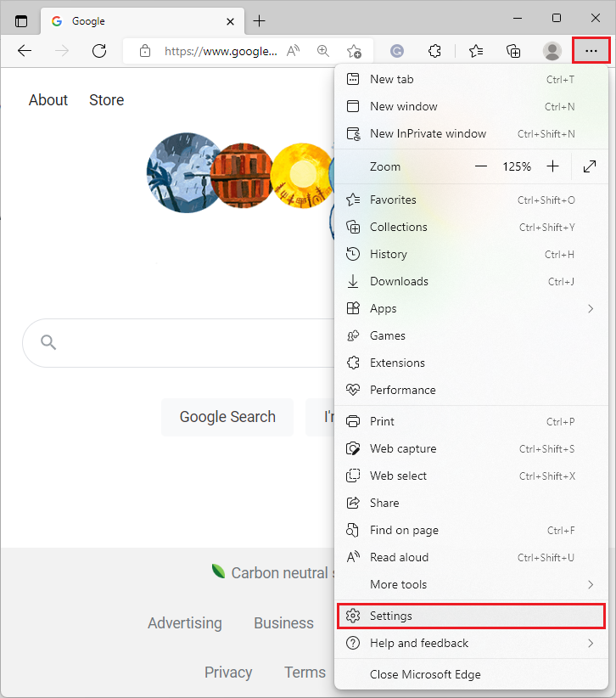Open the Extensions puzzle icon in toolbar

point(434,51)
